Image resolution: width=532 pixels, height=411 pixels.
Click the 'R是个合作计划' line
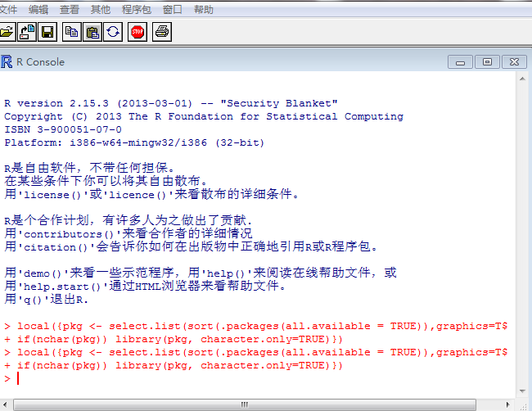pyautogui.click(x=128, y=220)
